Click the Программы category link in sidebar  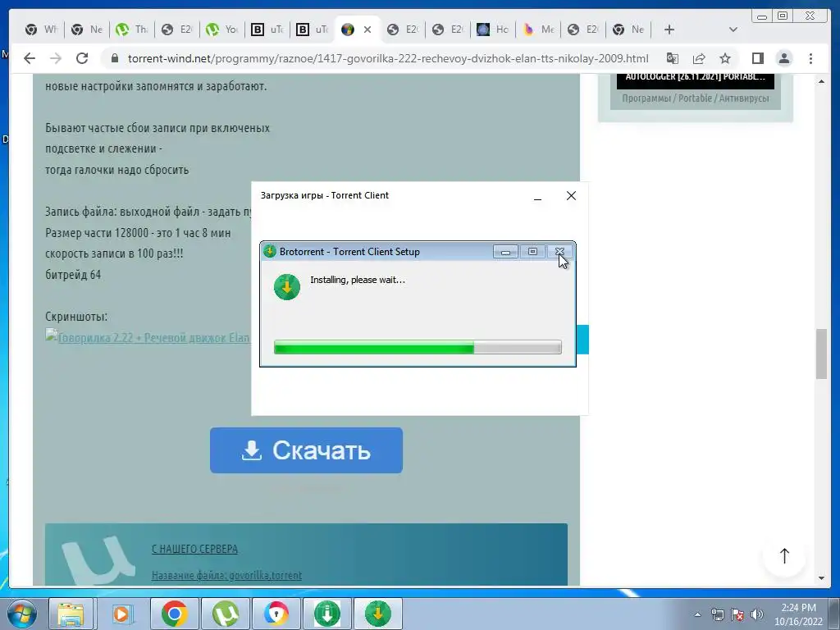click(646, 98)
